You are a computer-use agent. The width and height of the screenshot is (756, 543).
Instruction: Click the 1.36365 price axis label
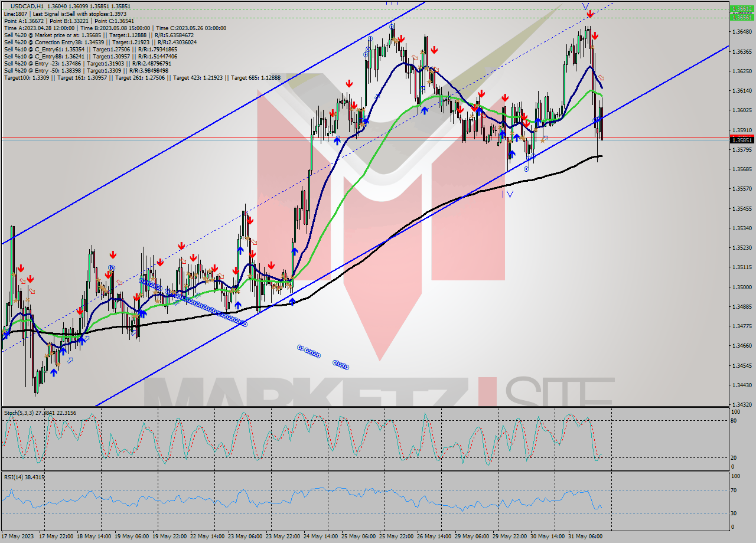click(x=742, y=51)
